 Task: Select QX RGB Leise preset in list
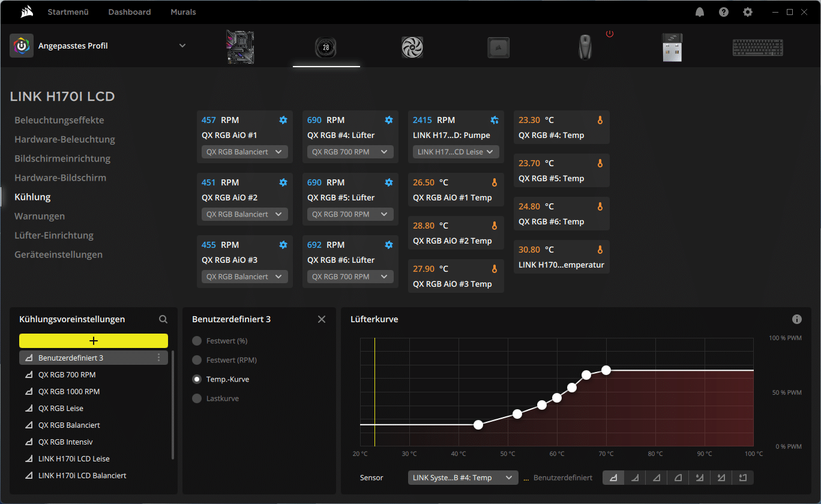(x=61, y=408)
